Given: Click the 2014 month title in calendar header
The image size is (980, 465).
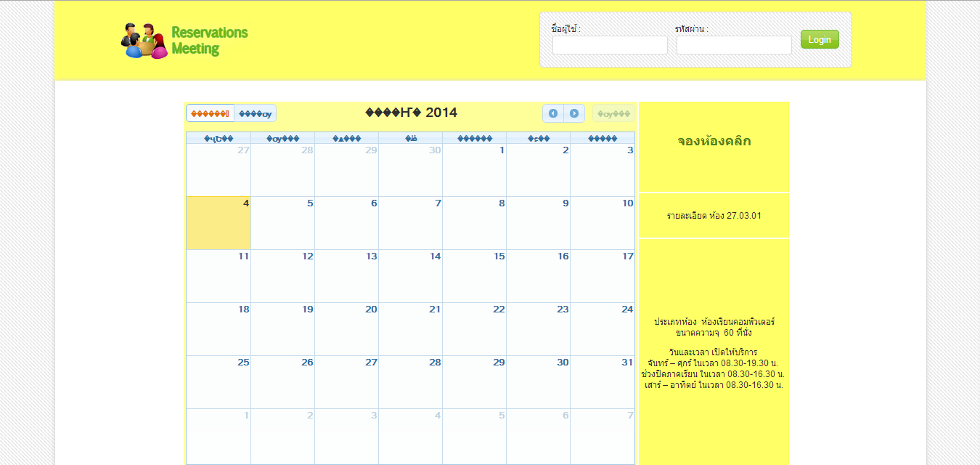Looking at the screenshot, I should [411, 113].
